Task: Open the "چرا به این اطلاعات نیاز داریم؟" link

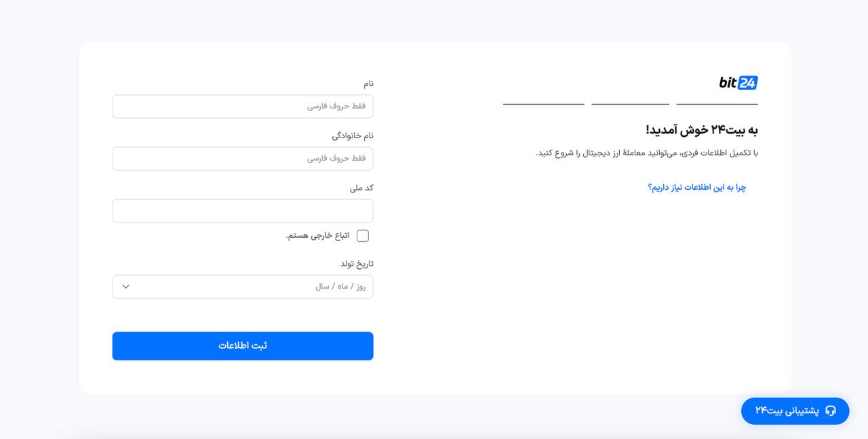Action: (x=696, y=187)
